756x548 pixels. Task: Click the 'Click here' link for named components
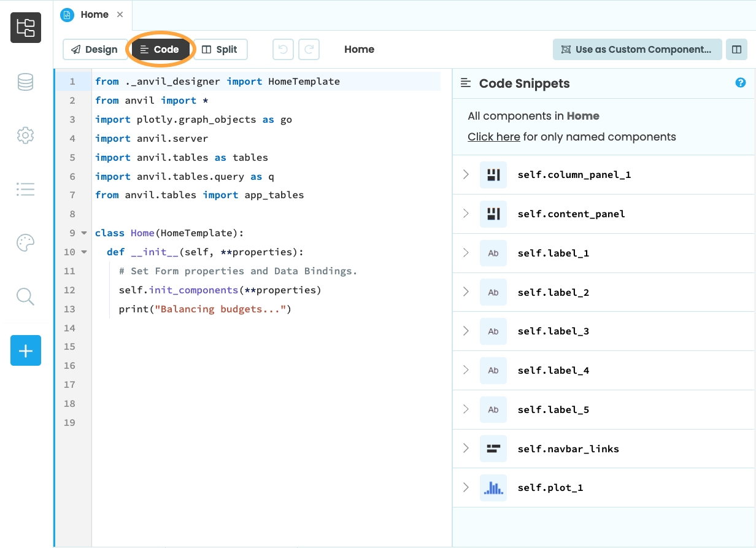(x=494, y=136)
